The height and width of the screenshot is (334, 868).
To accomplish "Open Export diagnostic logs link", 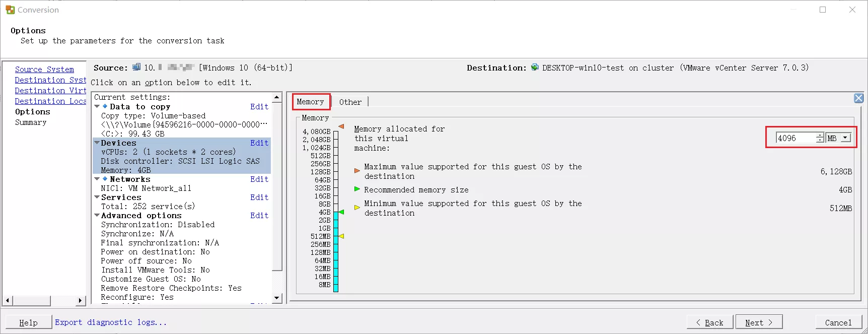I will click(x=111, y=322).
